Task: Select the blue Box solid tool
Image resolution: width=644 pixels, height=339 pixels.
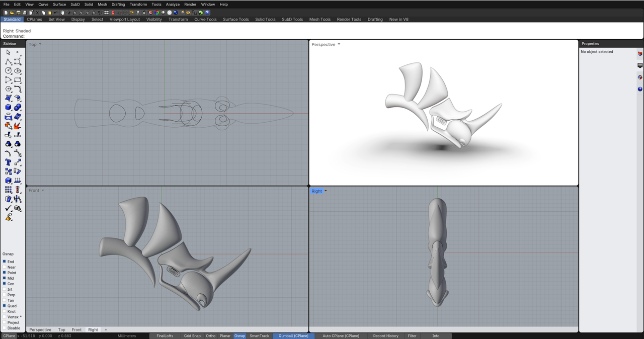Action: (x=8, y=107)
